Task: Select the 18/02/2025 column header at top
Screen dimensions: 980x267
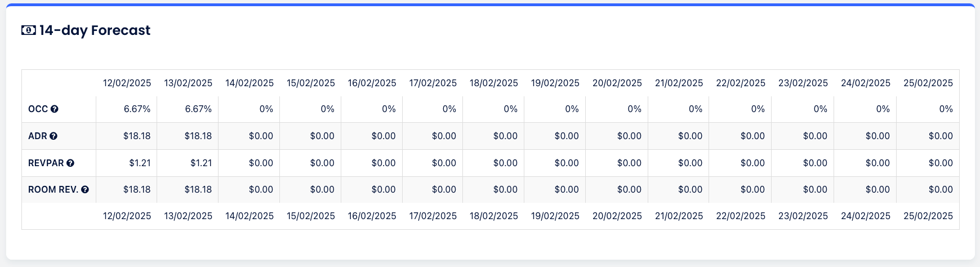Action: [494, 83]
